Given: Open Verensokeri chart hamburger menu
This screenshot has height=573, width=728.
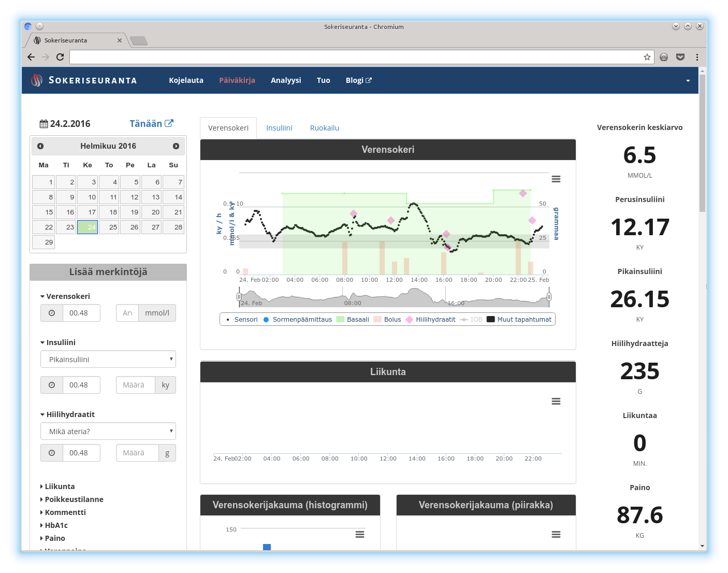Looking at the screenshot, I should tap(556, 179).
